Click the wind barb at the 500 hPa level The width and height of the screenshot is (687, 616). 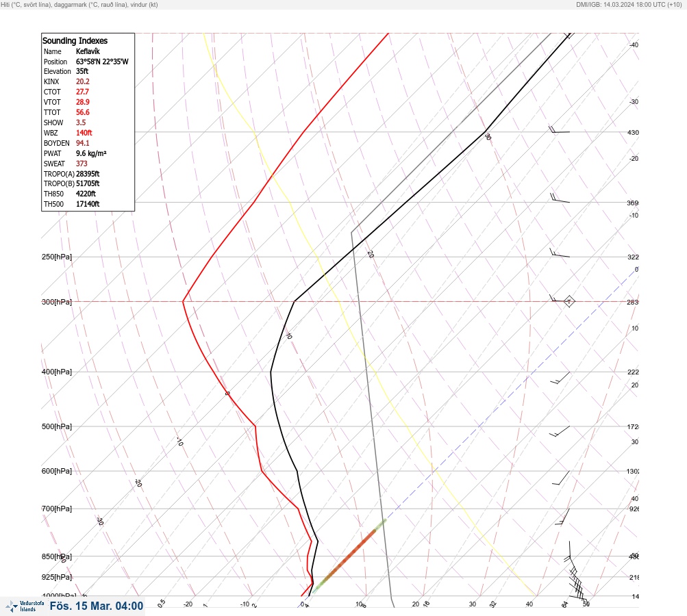[560, 431]
